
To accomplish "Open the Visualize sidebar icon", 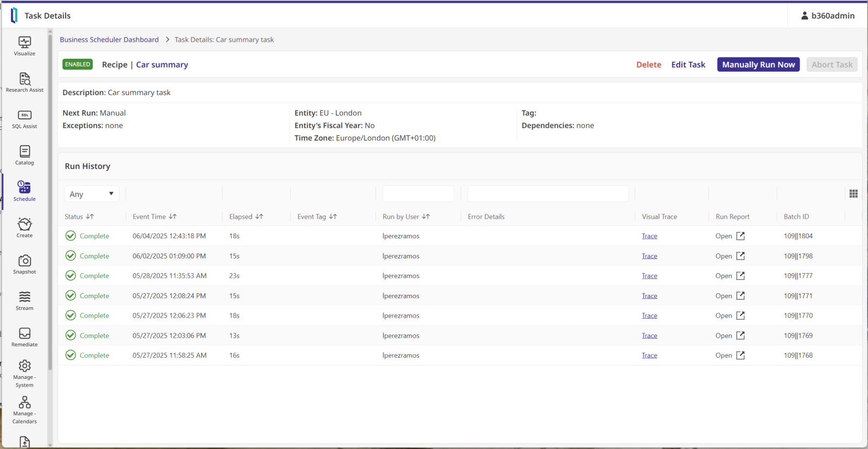I will [x=24, y=46].
